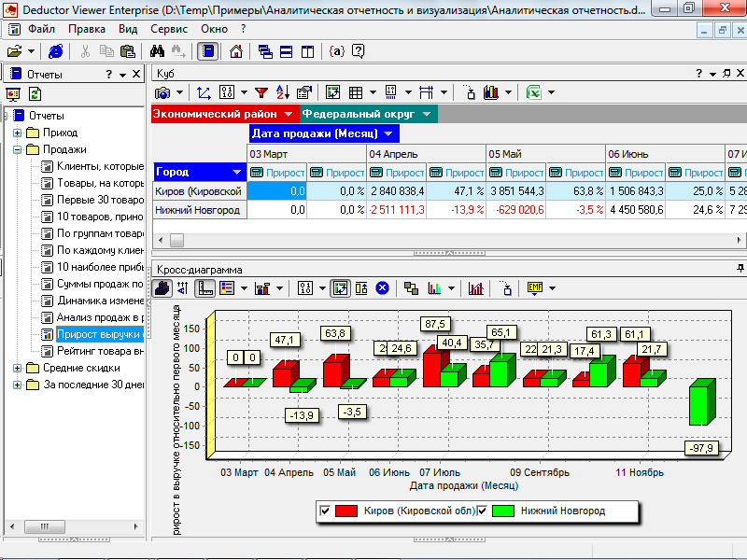Click the Excel export icon
This screenshot has width=747, height=560.
[x=533, y=92]
